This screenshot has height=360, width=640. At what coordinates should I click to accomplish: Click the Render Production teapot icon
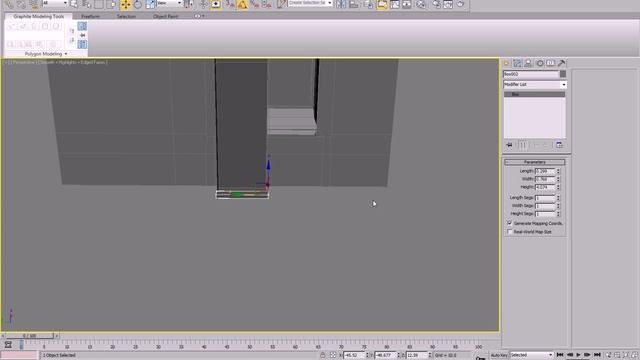460,4
